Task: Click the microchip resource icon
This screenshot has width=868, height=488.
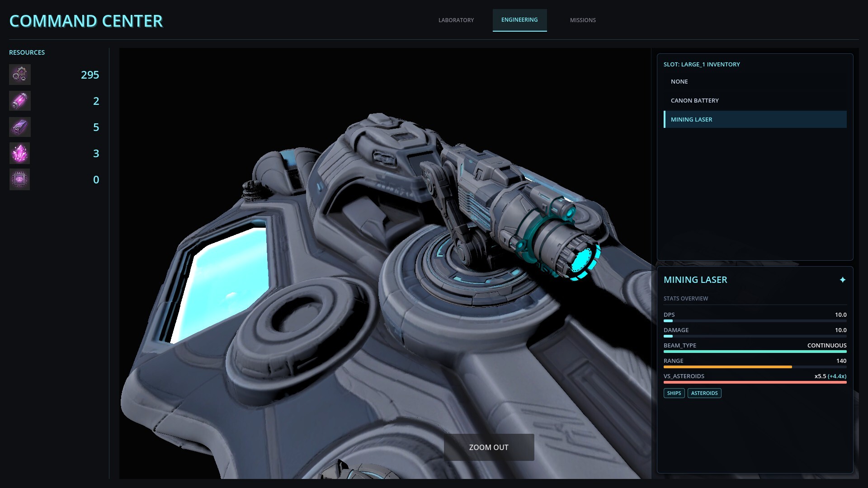Action: [20, 179]
